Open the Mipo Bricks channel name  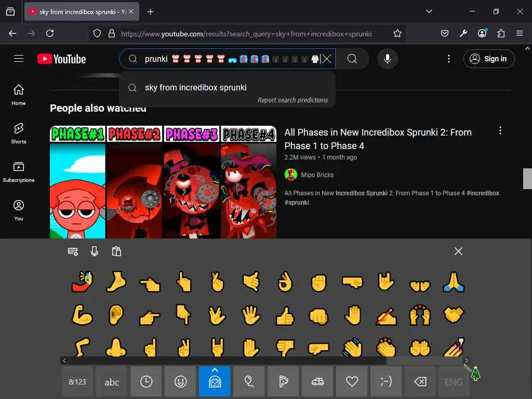pyautogui.click(x=317, y=175)
